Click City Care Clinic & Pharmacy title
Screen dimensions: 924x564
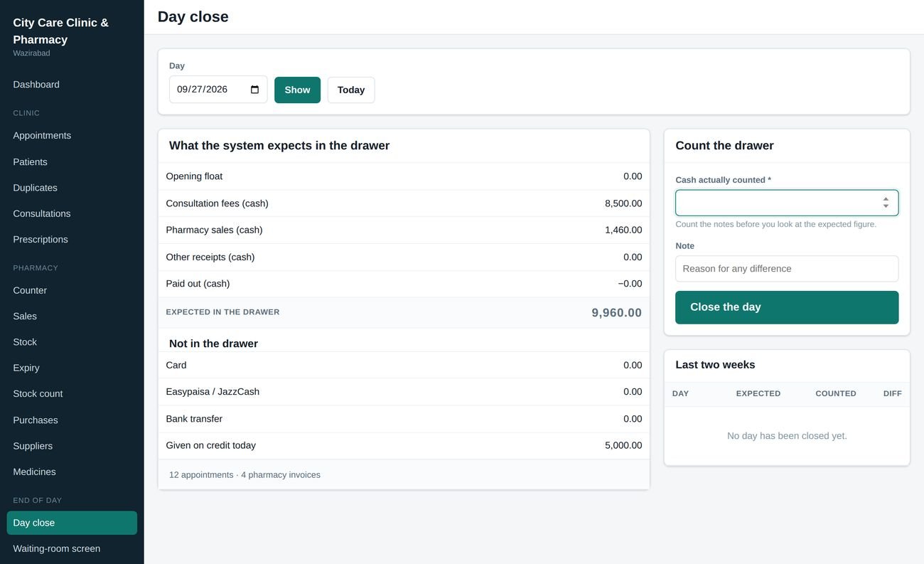(61, 31)
